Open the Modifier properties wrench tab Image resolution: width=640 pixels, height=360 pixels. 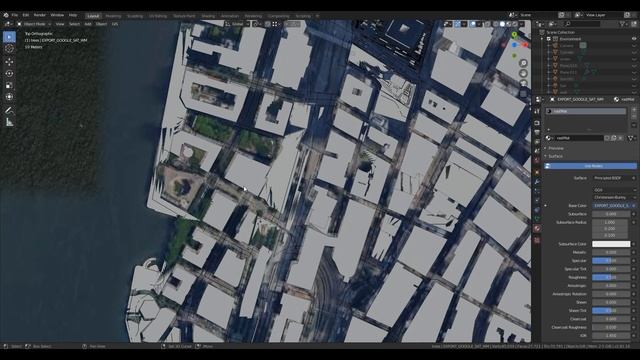coord(537,181)
